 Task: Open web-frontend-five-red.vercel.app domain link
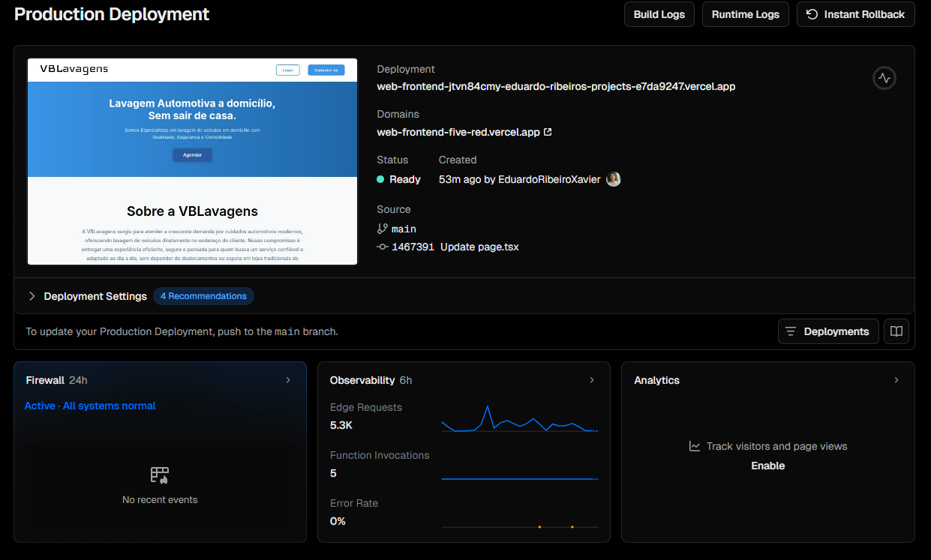point(458,131)
